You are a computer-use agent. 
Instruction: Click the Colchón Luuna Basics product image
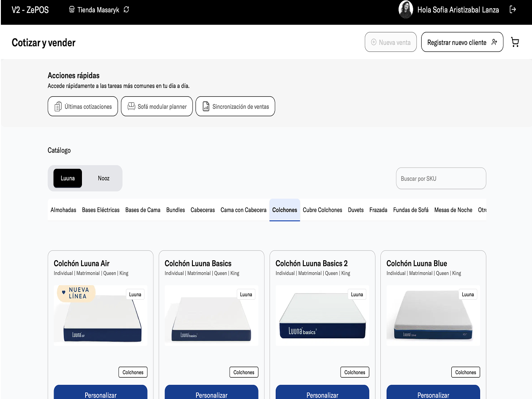(x=211, y=315)
